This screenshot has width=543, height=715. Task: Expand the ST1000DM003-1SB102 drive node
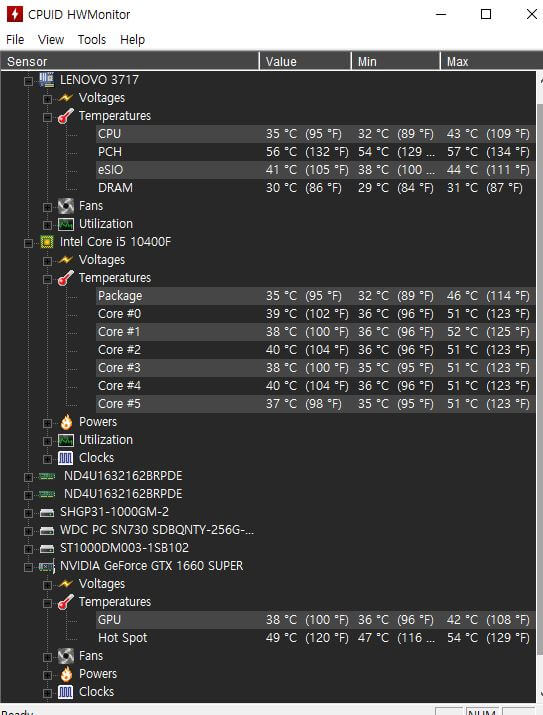tap(28, 549)
